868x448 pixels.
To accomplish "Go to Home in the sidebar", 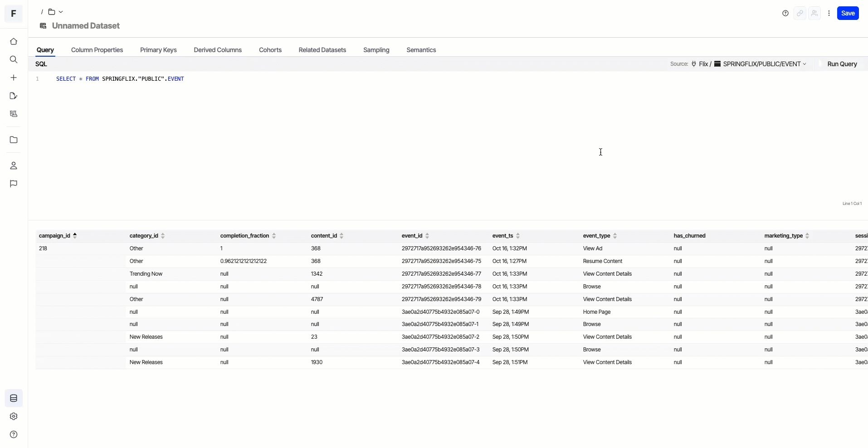I will 14,42.
